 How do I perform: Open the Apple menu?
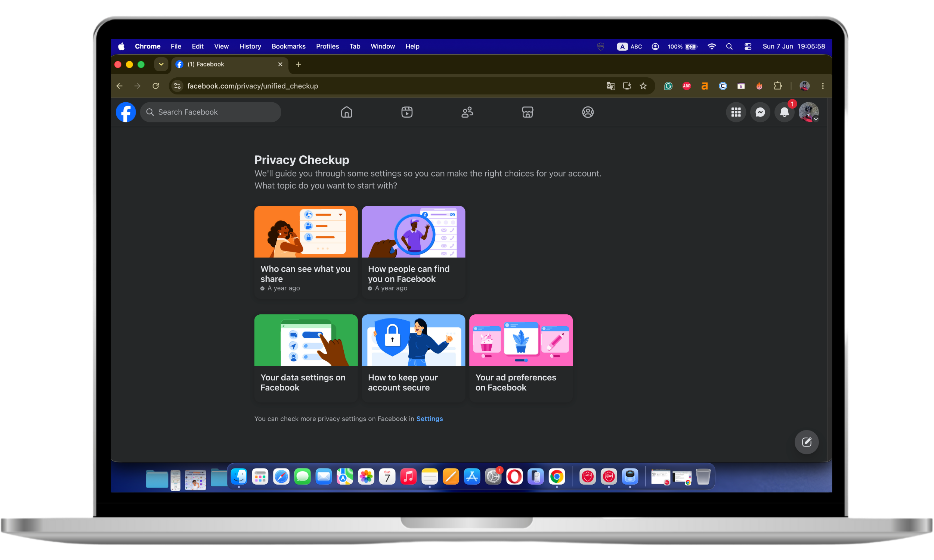tap(121, 46)
